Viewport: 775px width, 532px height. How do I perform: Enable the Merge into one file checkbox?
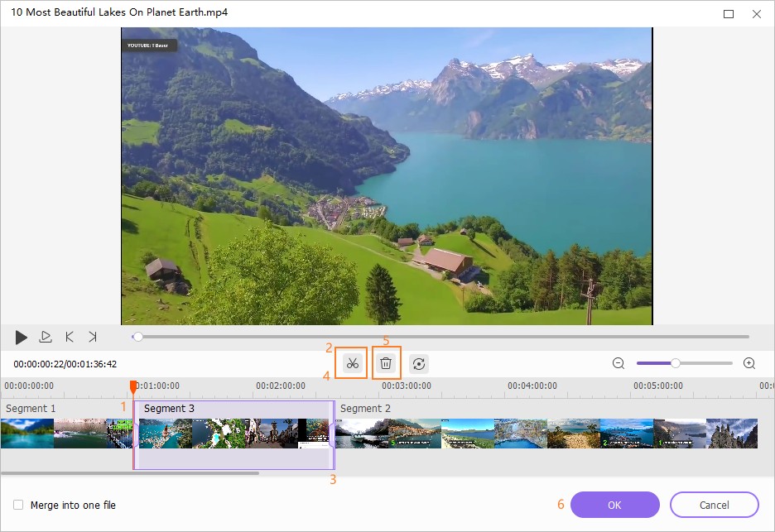coord(18,505)
